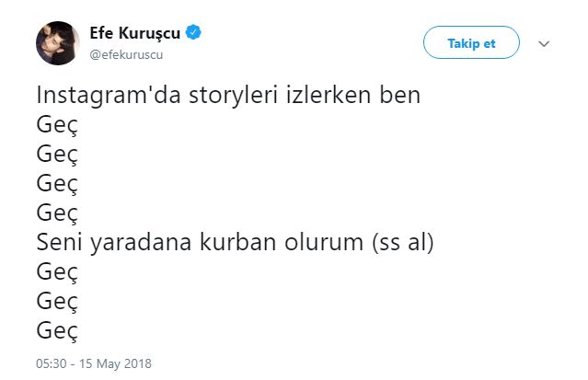The width and height of the screenshot is (588, 380).
Task: Click the line "Instagram'da storyleri izlerken ben"
Action: tap(228, 96)
